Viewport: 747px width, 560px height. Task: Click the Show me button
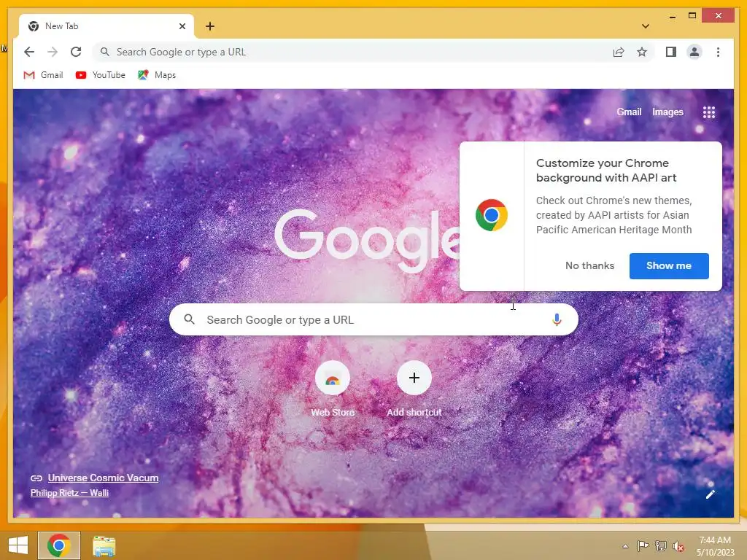(669, 265)
